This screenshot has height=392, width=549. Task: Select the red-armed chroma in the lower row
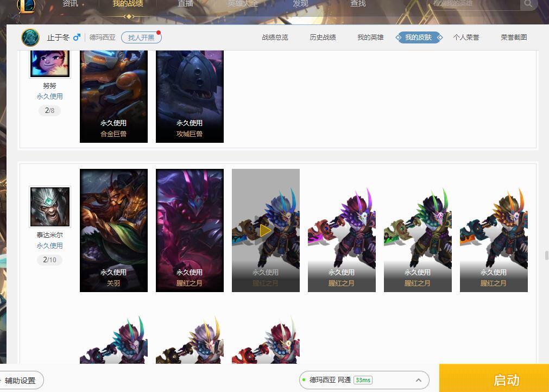tap(266, 339)
